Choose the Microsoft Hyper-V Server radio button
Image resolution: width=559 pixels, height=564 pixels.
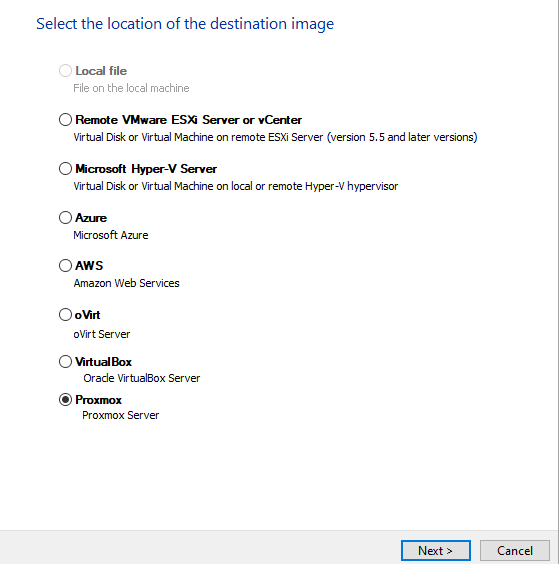pyautogui.click(x=65, y=168)
